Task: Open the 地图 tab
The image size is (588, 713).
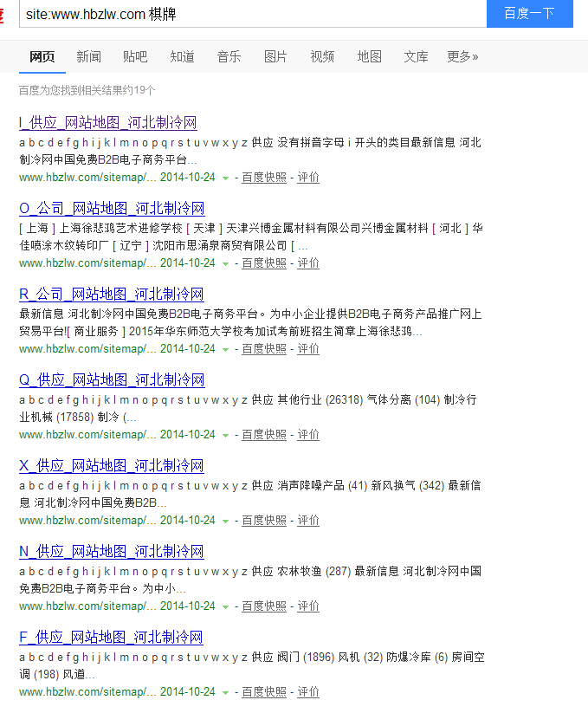Action: (x=369, y=57)
